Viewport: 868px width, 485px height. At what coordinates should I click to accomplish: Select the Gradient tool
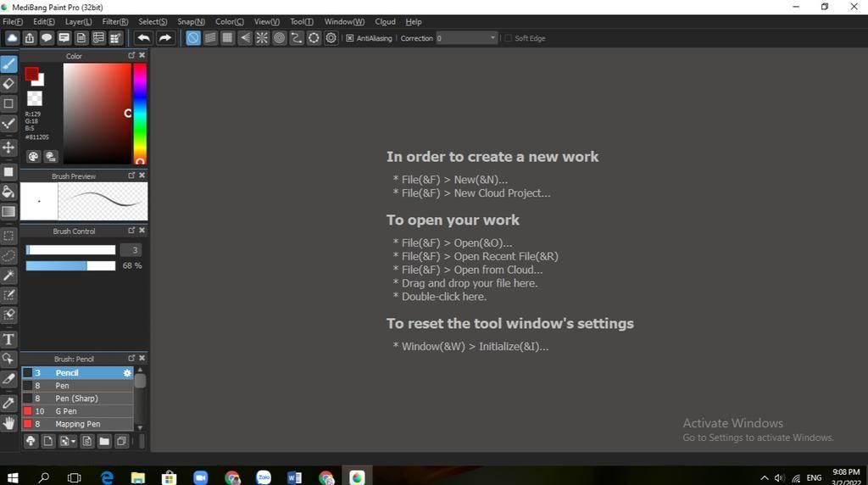8,211
